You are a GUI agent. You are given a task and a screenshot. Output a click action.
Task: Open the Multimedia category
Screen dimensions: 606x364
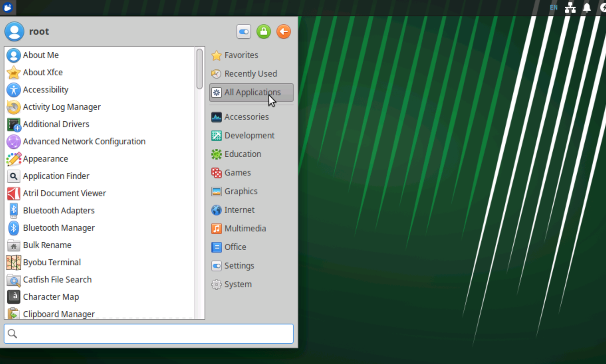(251, 228)
